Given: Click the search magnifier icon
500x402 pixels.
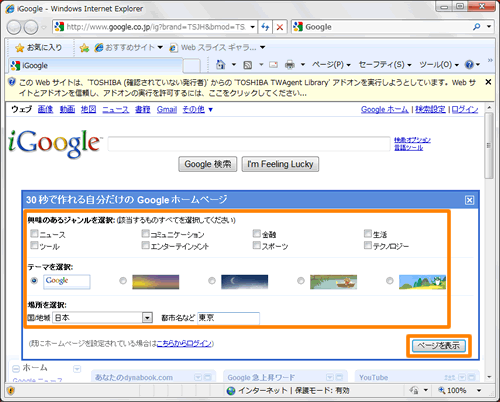Looking at the screenshot, I should point(477,27).
